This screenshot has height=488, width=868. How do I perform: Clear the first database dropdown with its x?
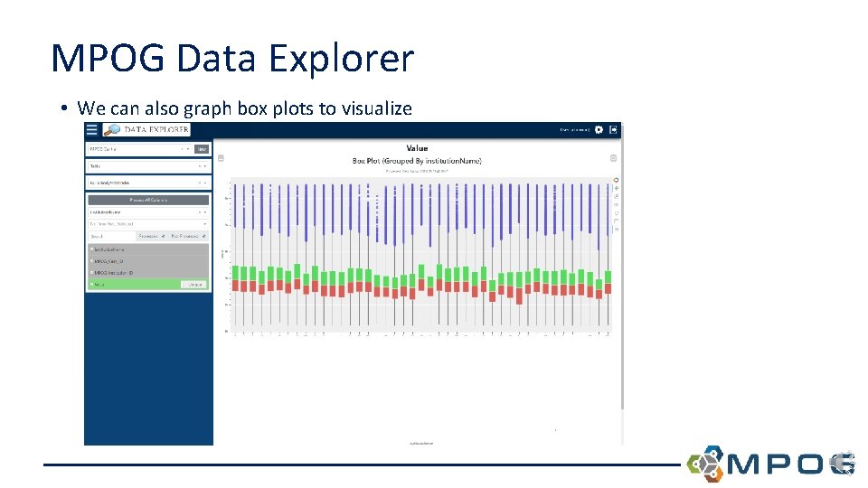[182, 149]
